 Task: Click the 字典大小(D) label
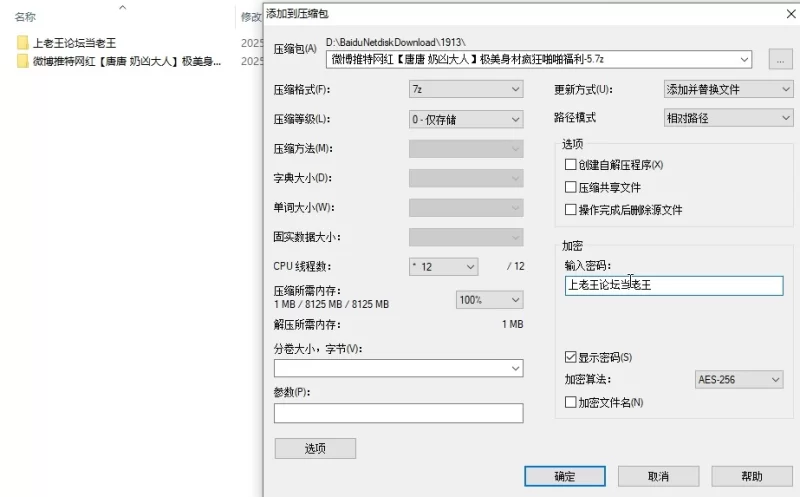[x=303, y=178]
